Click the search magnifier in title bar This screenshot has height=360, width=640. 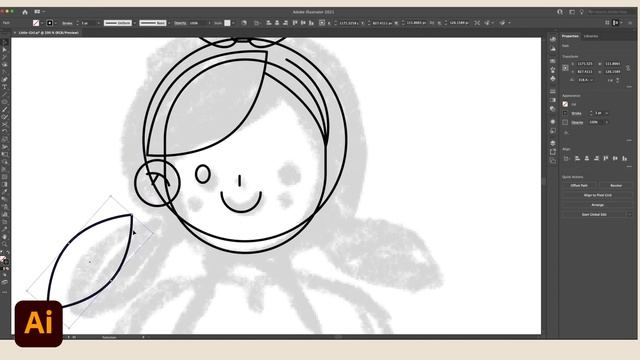click(560, 12)
